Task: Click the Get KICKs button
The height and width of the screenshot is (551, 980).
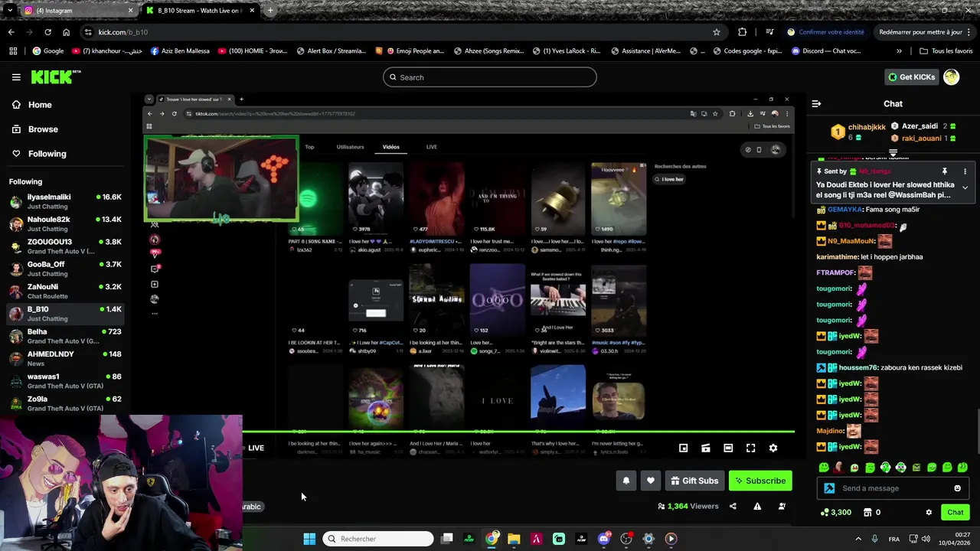Action: point(911,77)
